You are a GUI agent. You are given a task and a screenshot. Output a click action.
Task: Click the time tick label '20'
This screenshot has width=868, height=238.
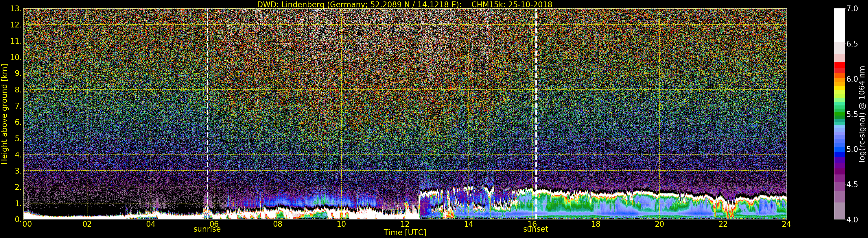659,224
